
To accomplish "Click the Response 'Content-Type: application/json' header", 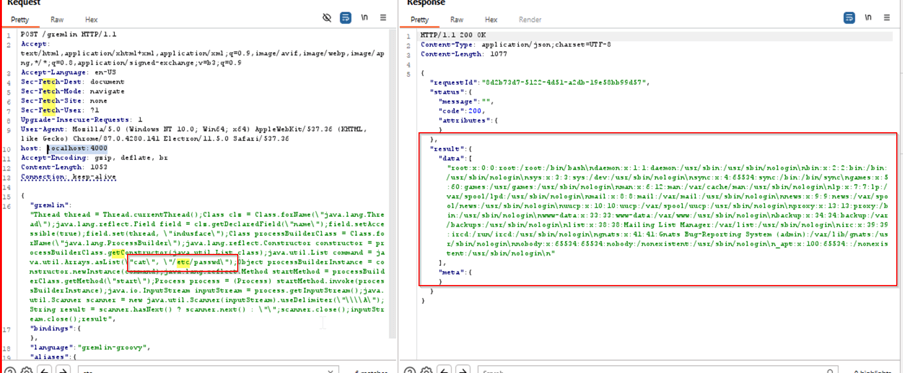I will point(516,44).
